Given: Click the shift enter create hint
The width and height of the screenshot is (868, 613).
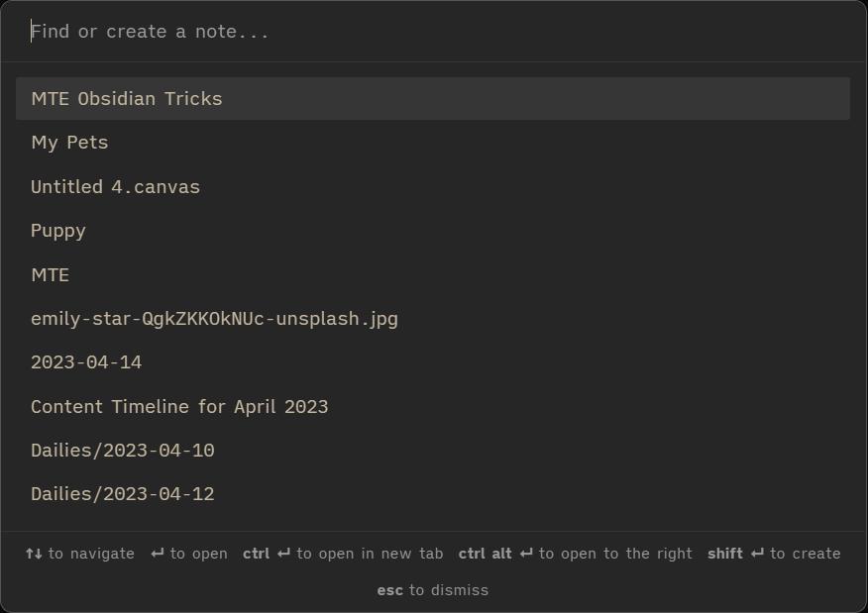Looking at the screenshot, I should [772, 554].
